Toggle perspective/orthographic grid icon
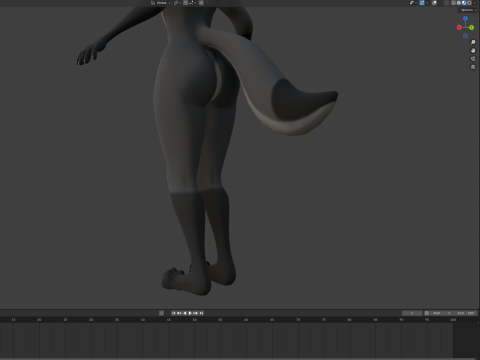The height and width of the screenshot is (360, 480). 473,67
